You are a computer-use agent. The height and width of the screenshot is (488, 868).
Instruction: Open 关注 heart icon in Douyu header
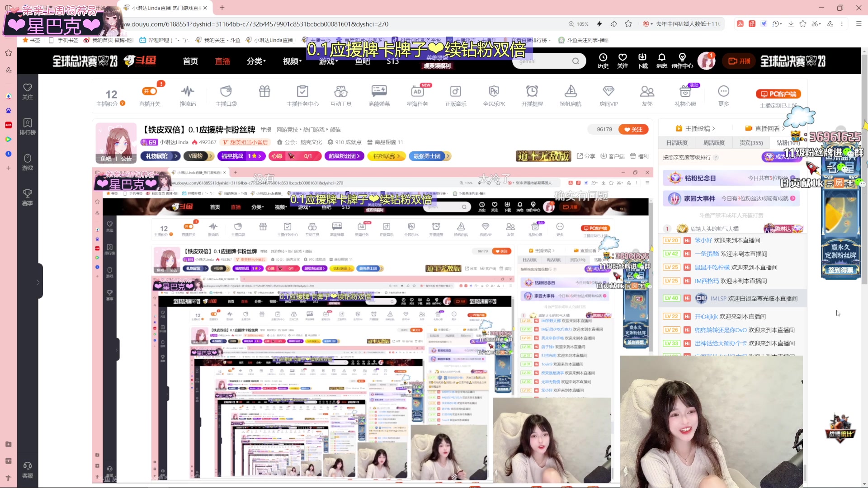tap(623, 61)
